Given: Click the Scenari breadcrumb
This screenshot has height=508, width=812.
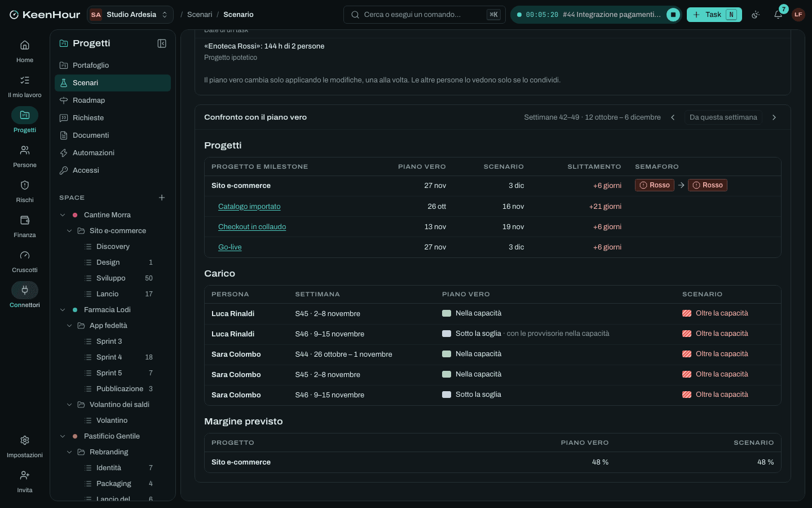Looking at the screenshot, I should coord(200,15).
